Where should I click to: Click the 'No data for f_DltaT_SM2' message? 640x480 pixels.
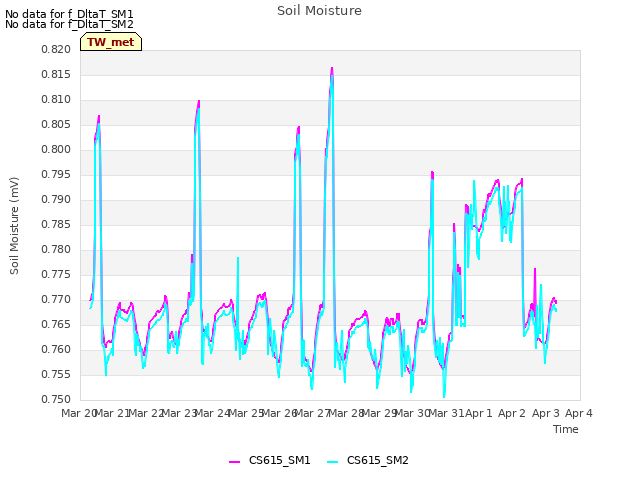pos(69,24)
